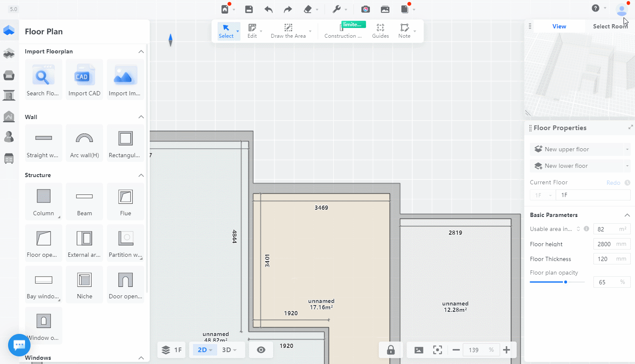Screen dimensions: 635x364
Task: Click the Save icon in top toolbar
Action: 249,9
